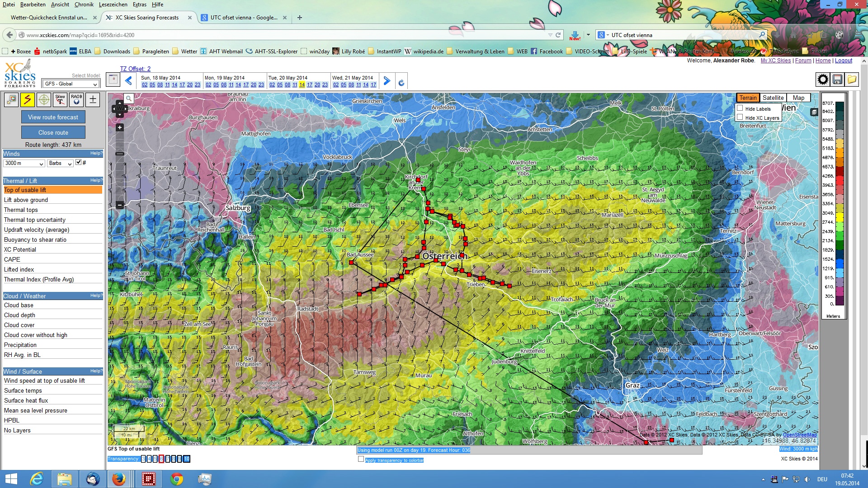Zoom out with map minus button
This screenshot has height=488, width=868.
coord(120,205)
